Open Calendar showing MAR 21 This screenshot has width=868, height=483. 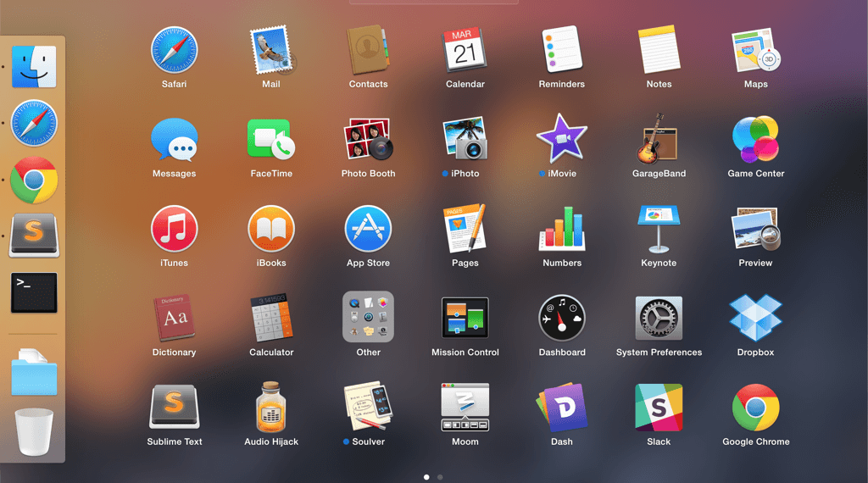tap(465, 50)
